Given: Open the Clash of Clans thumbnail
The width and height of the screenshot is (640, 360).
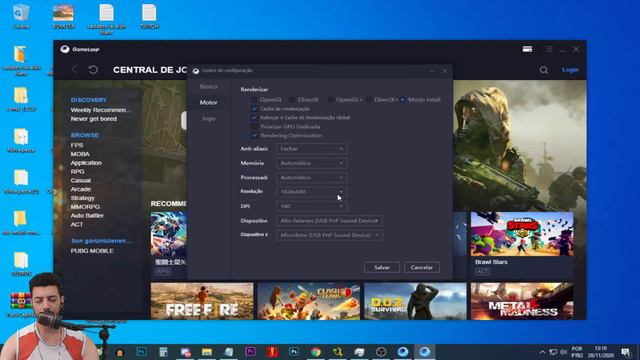Looking at the screenshot, I should tap(309, 301).
